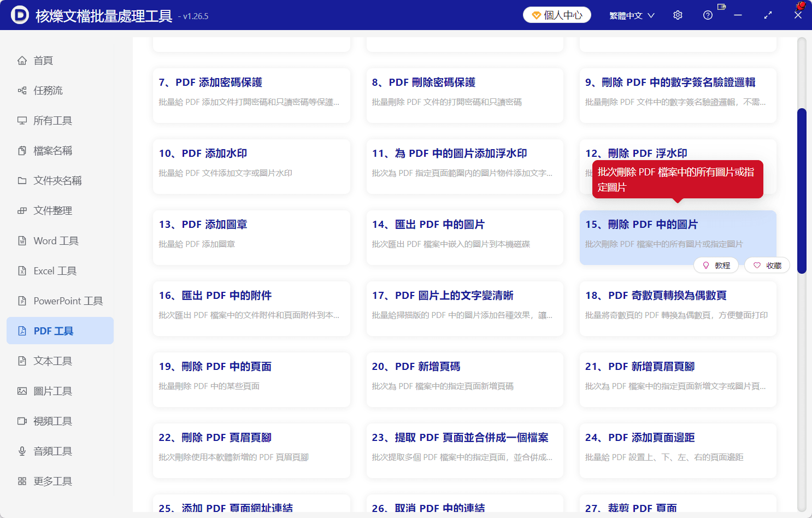Click the PowerPoint document icon in sidebar
Image resolution: width=812 pixels, height=518 pixels.
point(22,301)
